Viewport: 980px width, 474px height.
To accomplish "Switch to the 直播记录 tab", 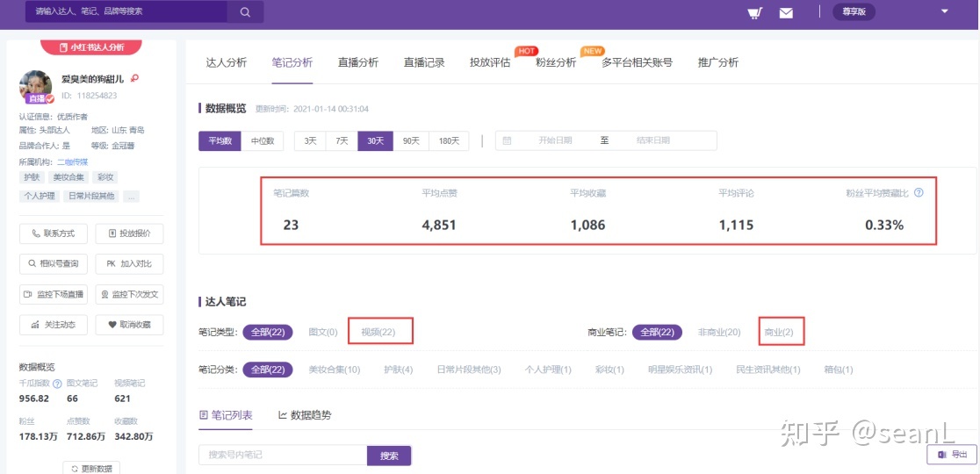I will [424, 62].
